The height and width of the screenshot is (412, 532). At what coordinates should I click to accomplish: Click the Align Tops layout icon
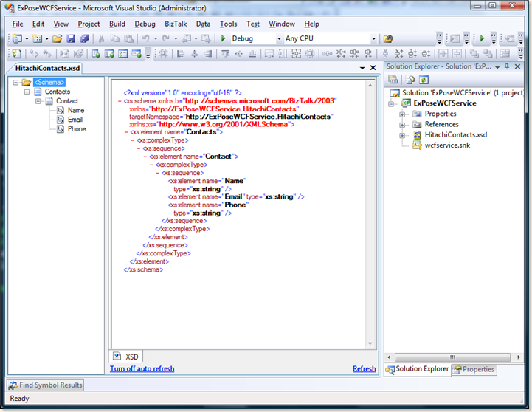(225, 54)
